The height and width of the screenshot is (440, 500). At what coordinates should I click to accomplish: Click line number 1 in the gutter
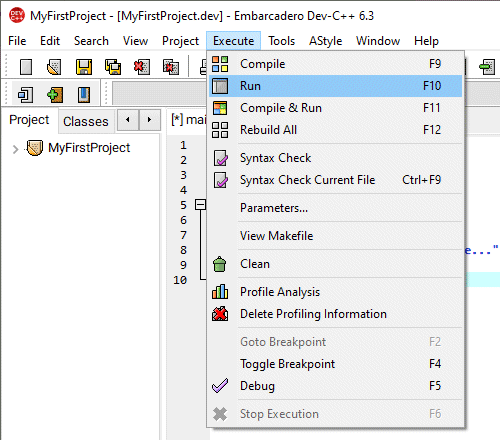click(183, 145)
